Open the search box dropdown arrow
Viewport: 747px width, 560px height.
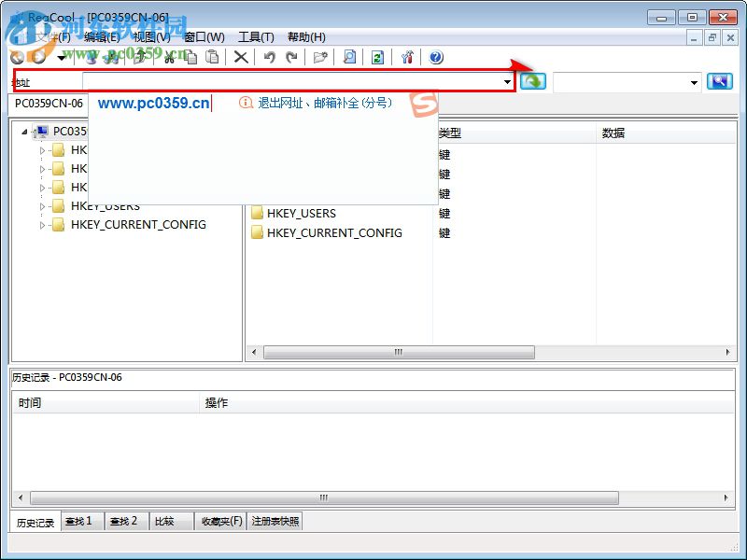tap(694, 83)
